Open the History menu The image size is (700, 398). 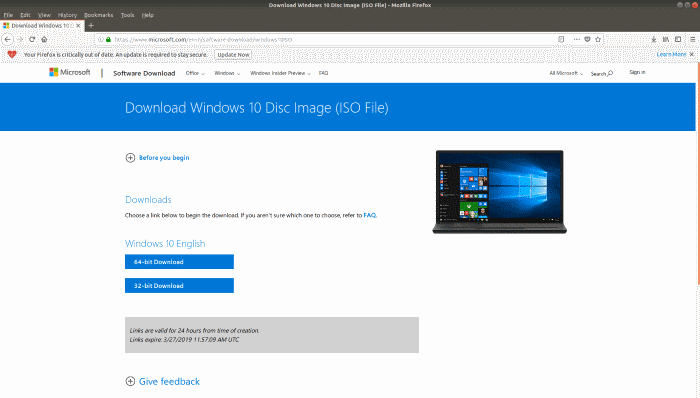[x=67, y=15]
